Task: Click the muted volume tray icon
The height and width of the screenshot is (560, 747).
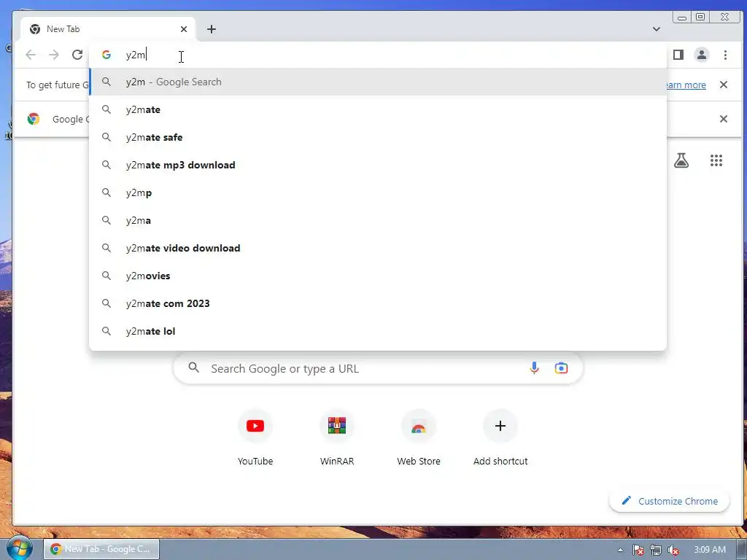Action: 673,550
